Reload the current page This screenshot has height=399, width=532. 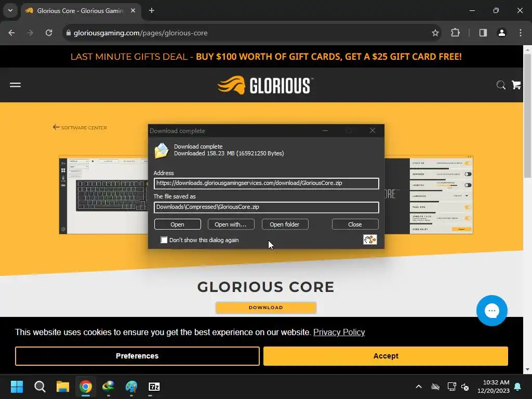49,33
